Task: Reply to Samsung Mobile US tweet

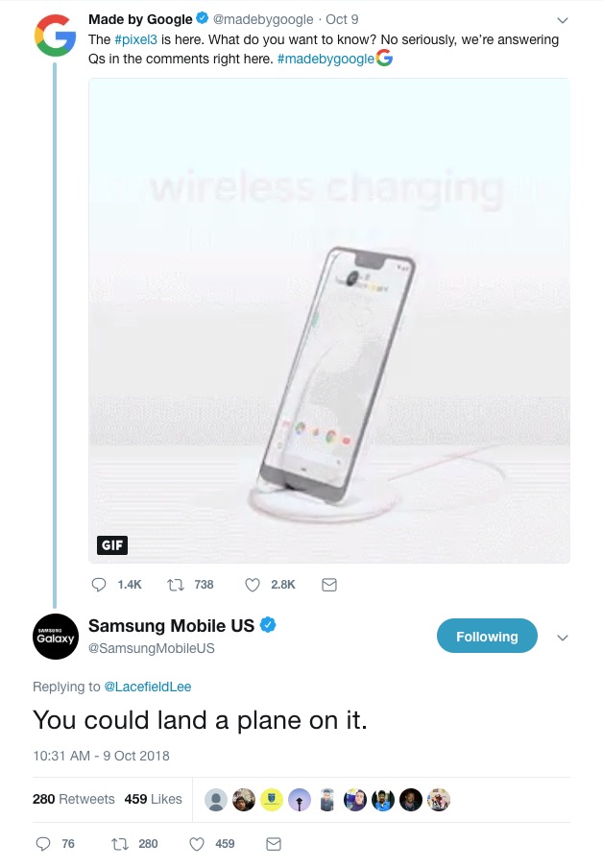Action: point(43,844)
